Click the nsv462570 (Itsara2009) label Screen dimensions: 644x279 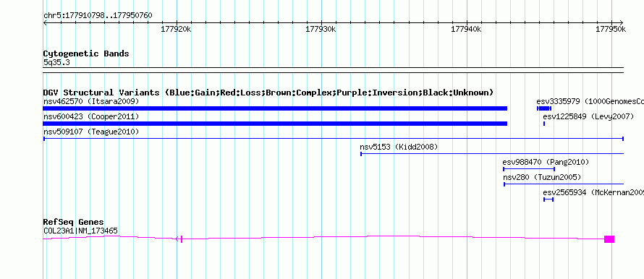[91, 101]
